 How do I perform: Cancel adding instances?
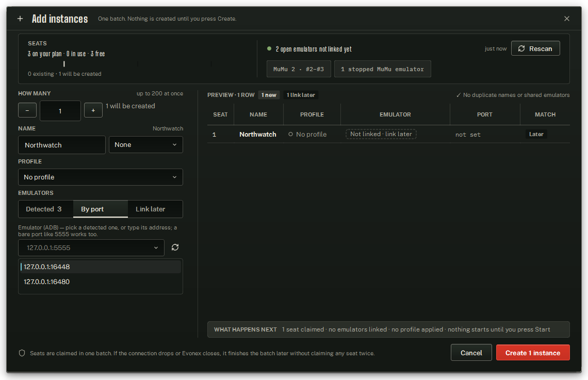[471, 353]
